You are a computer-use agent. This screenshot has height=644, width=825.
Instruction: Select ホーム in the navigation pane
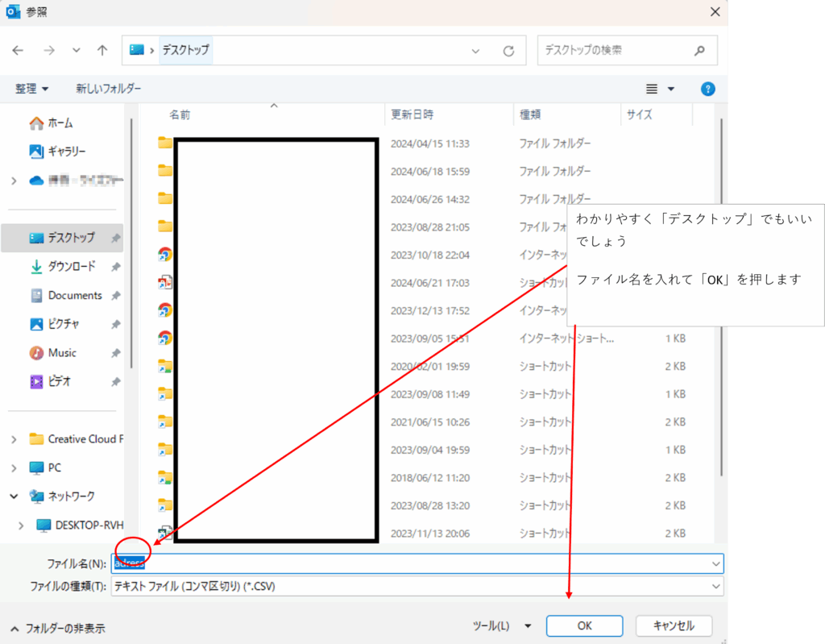(60, 123)
